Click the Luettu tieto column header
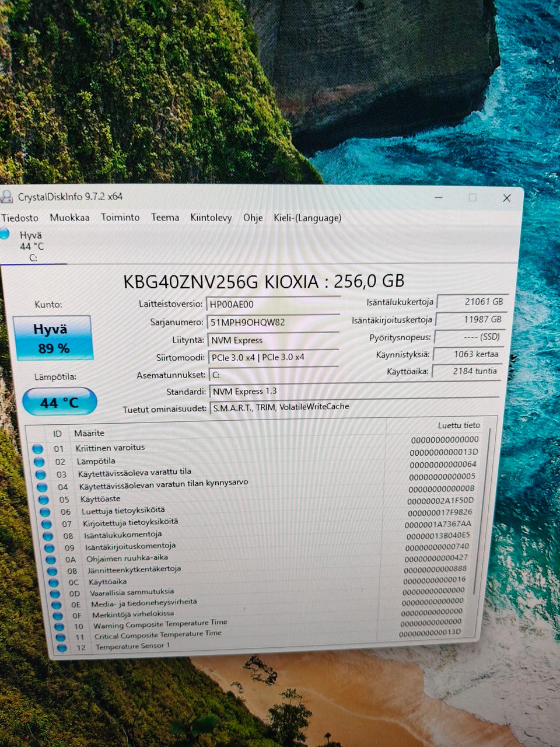Image resolution: width=560 pixels, height=747 pixels. (459, 425)
